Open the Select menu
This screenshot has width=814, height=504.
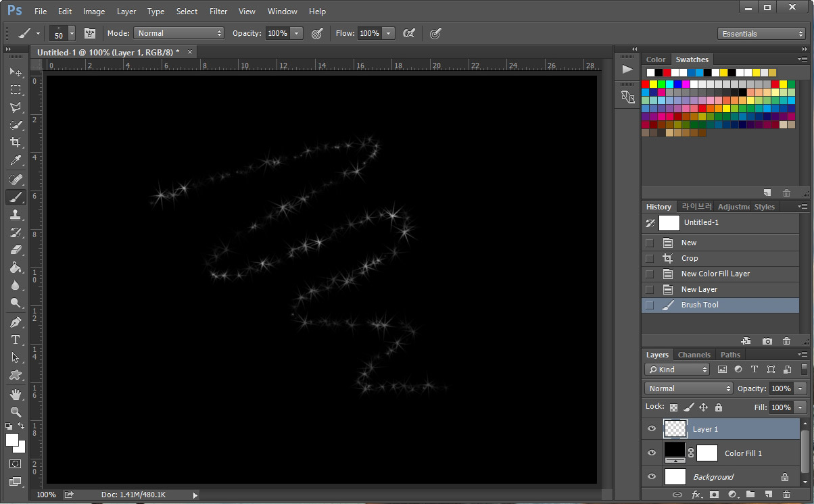187,11
